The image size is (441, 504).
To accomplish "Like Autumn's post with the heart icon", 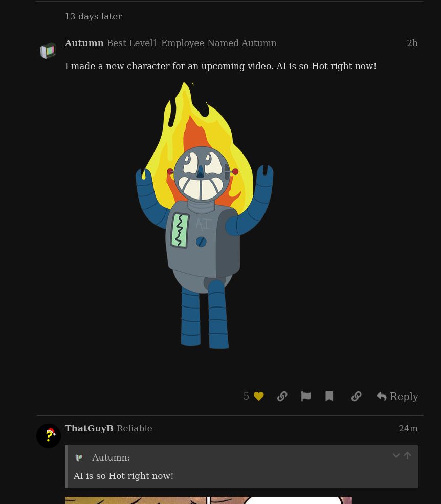I will [258, 397].
